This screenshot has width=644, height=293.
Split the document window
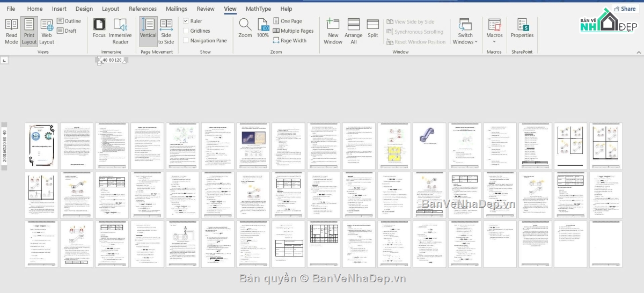373,28
